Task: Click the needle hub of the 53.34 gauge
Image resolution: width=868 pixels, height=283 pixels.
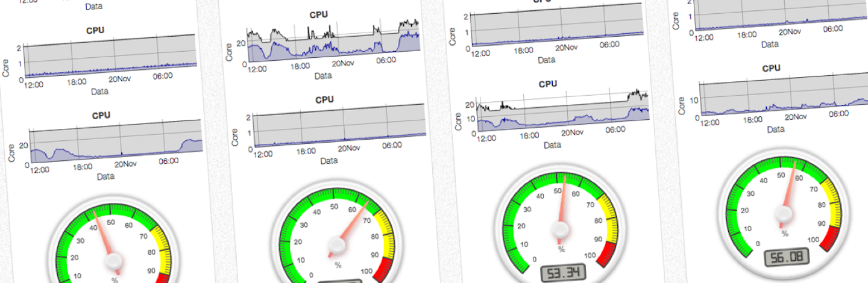Action: pyautogui.click(x=562, y=230)
